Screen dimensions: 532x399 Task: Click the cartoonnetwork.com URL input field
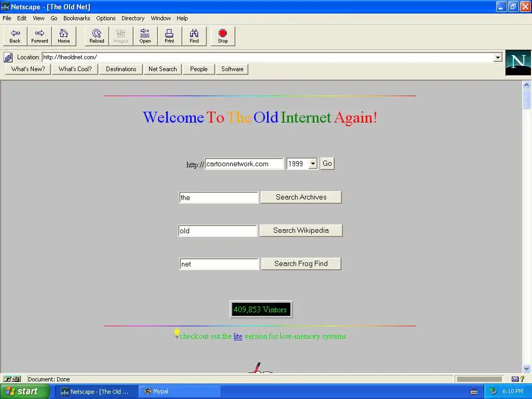244,164
